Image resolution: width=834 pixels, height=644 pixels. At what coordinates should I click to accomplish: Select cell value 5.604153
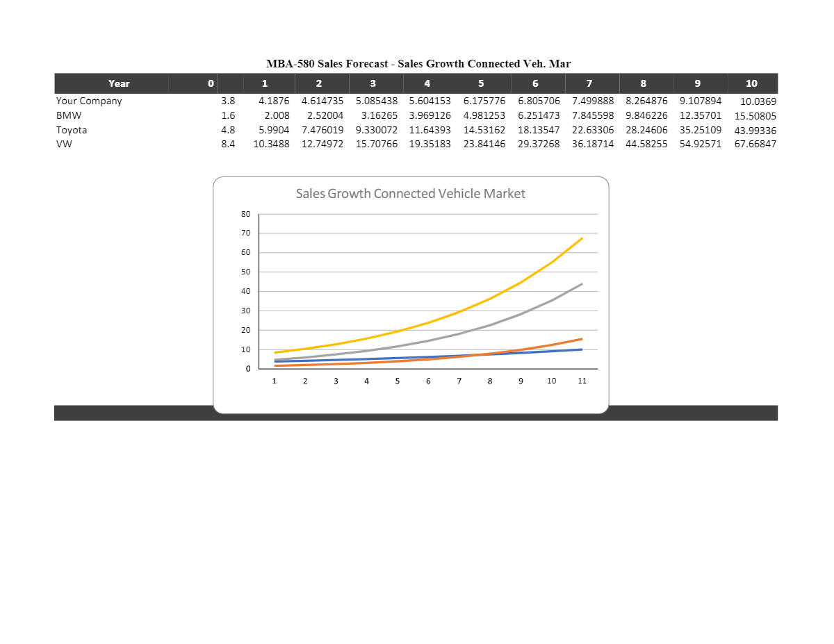(430, 101)
